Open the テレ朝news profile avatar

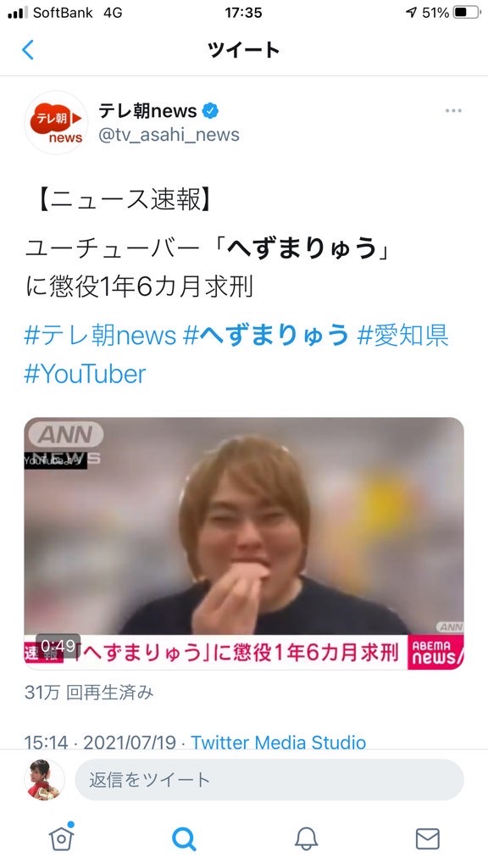coord(56,122)
